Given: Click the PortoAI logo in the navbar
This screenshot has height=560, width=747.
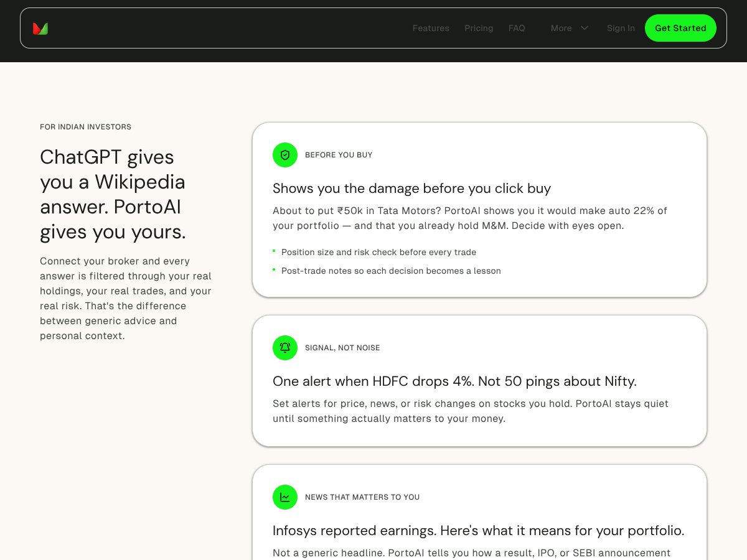Looking at the screenshot, I should (x=40, y=28).
